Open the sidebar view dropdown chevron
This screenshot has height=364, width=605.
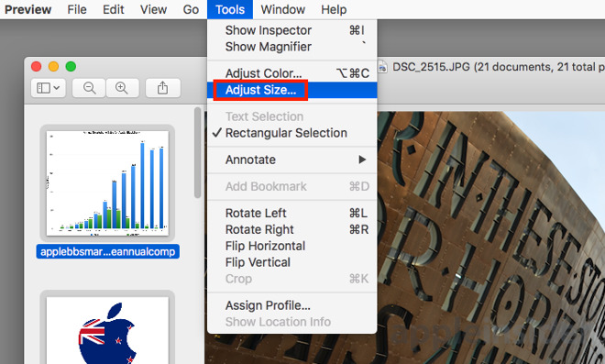click(57, 88)
